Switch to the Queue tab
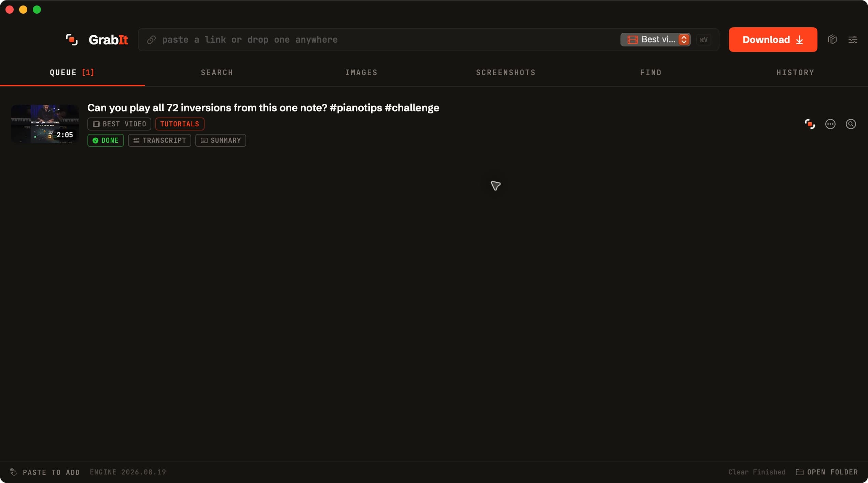 [x=72, y=72]
